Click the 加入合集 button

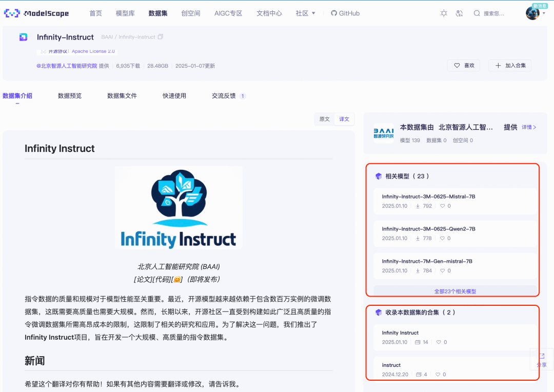(x=510, y=65)
